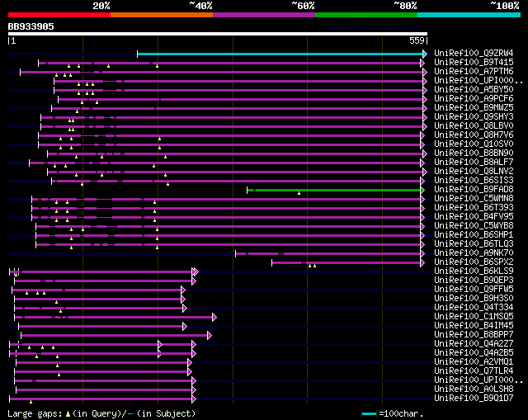Select the UniRef100_A7PTM6 hit label

[x=474, y=72]
